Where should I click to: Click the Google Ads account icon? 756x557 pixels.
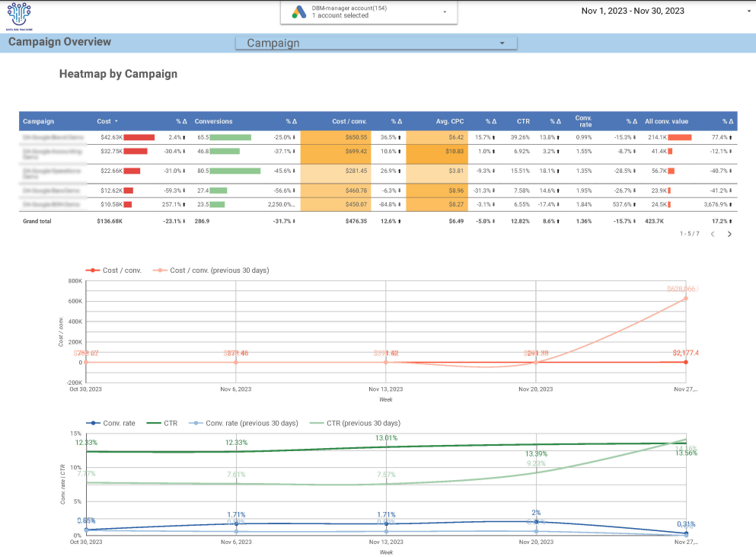click(298, 11)
